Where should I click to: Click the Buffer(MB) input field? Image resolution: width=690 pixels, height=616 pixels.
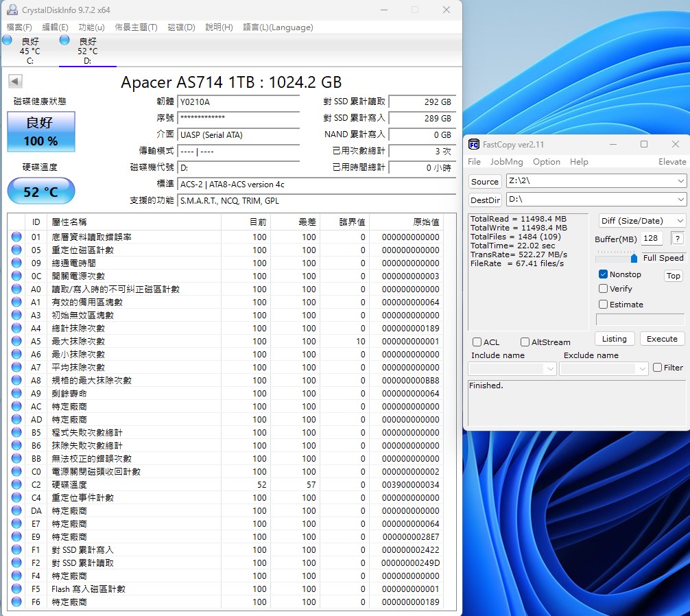pos(652,238)
